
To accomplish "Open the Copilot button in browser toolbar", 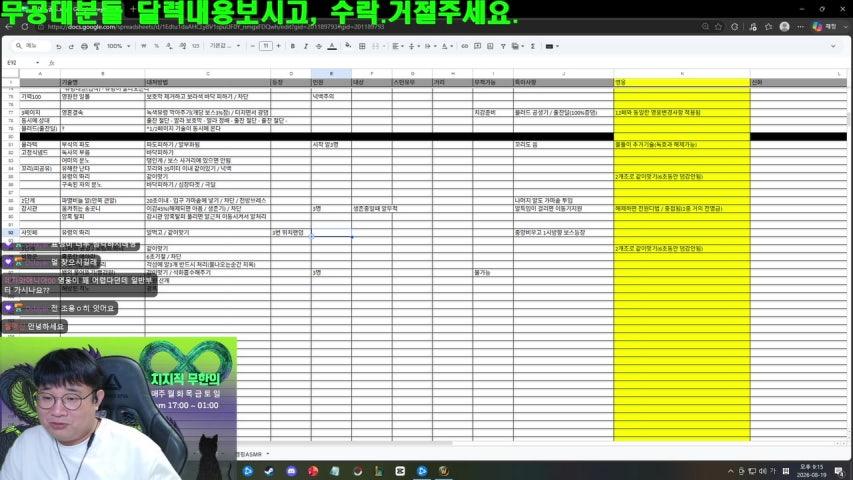I will coord(817,26).
